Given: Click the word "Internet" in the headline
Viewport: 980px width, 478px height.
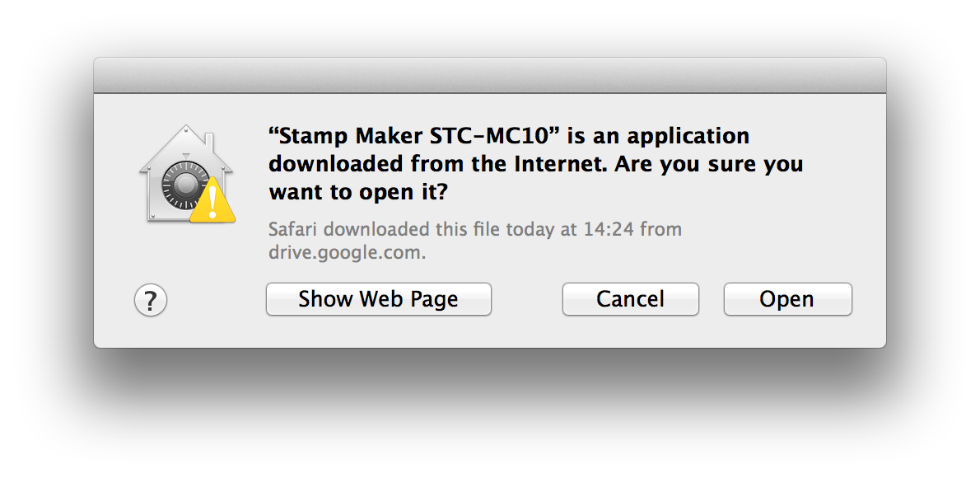Looking at the screenshot, I should tap(561, 164).
